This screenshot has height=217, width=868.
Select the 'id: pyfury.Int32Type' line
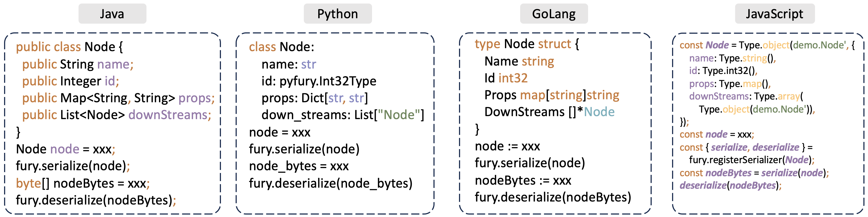(x=319, y=81)
